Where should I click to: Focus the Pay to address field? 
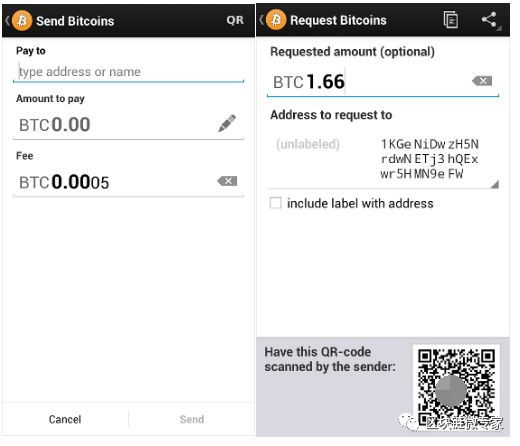click(x=128, y=72)
